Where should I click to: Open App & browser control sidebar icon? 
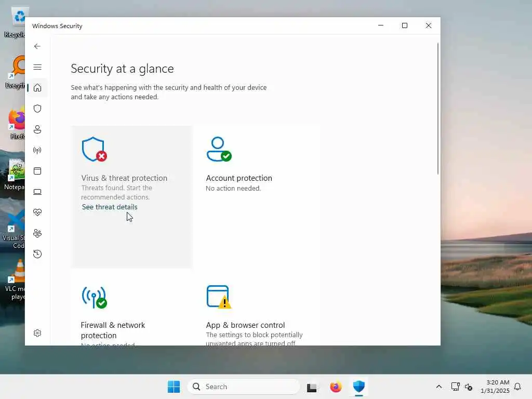click(37, 171)
